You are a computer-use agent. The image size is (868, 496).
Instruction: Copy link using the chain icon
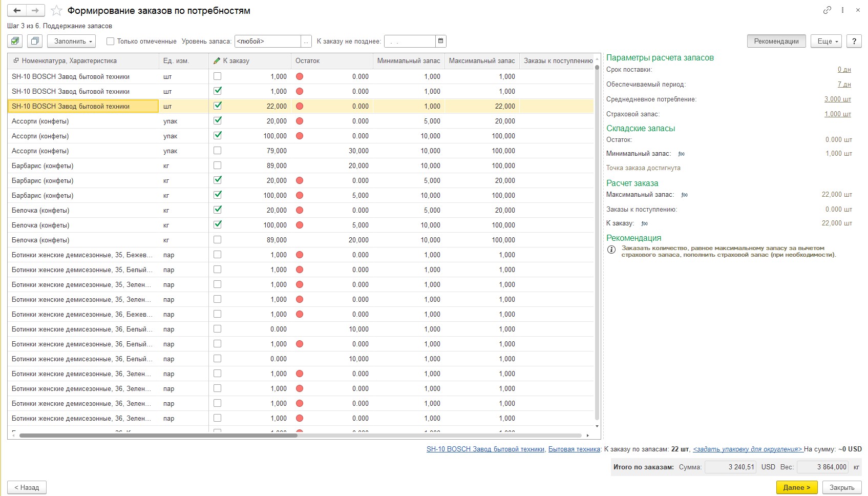pos(827,10)
